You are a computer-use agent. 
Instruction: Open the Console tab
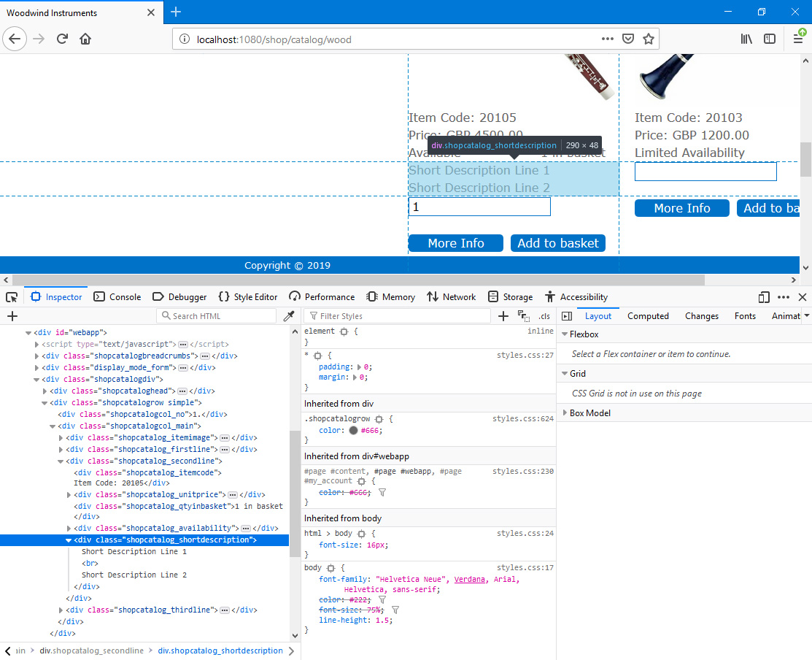[x=117, y=297]
